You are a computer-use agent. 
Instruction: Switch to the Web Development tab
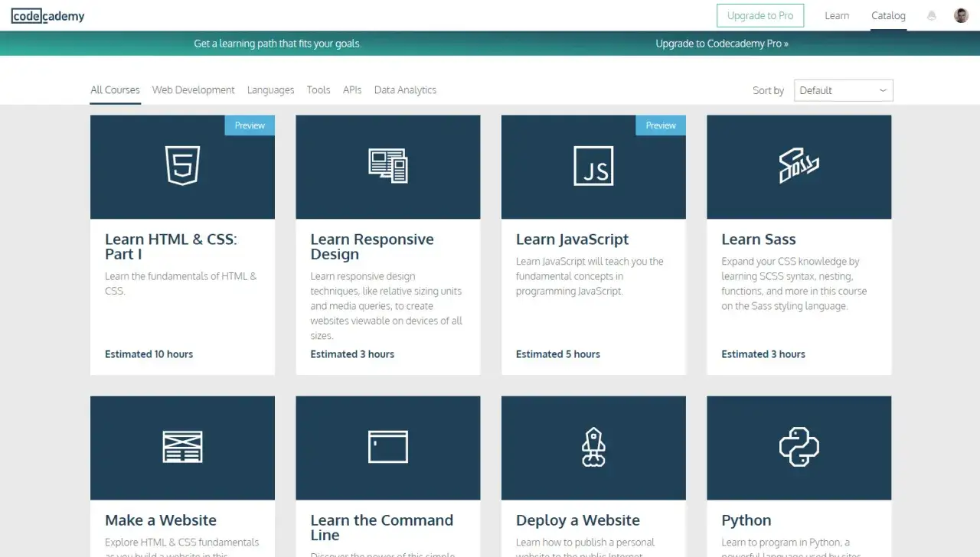click(194, 90)
